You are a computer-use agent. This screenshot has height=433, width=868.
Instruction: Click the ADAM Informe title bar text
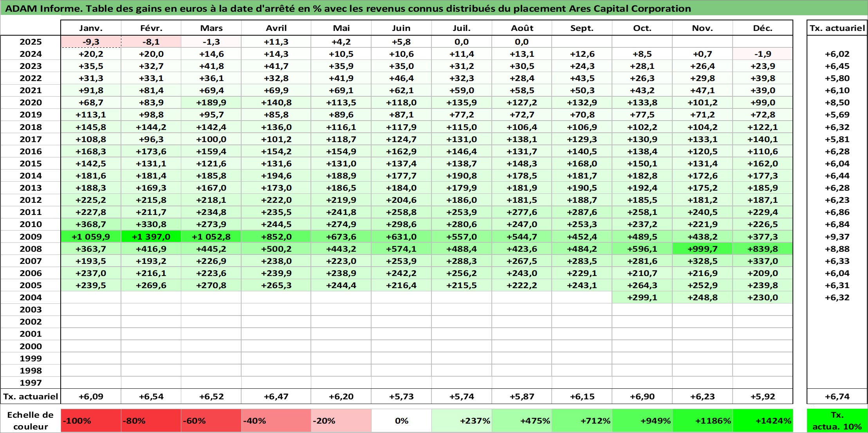coord(348,9)
